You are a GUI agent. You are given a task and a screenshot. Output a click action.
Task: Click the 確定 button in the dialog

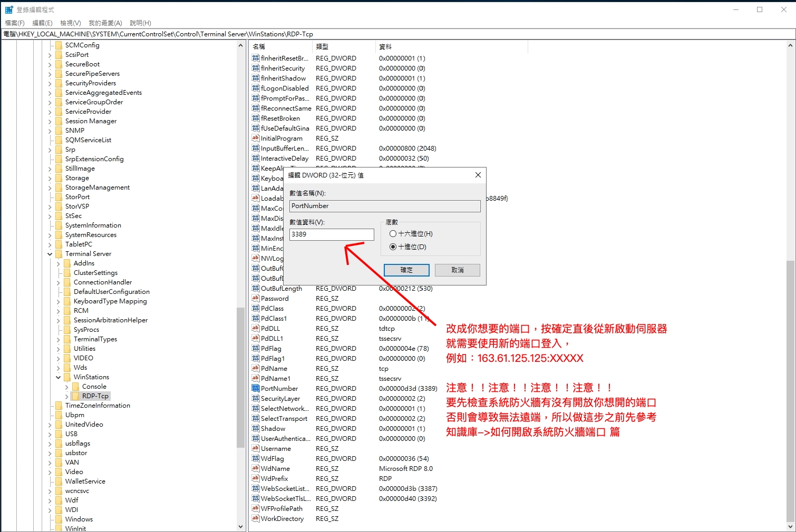pos(406,270)
